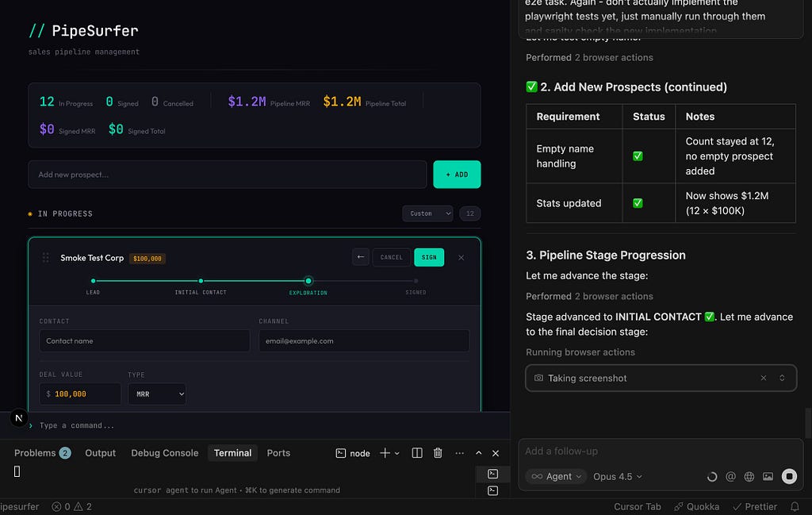
Task: Click the 12 count badge beside Custom
Action: pyautogui.click(x=469, y=213)
